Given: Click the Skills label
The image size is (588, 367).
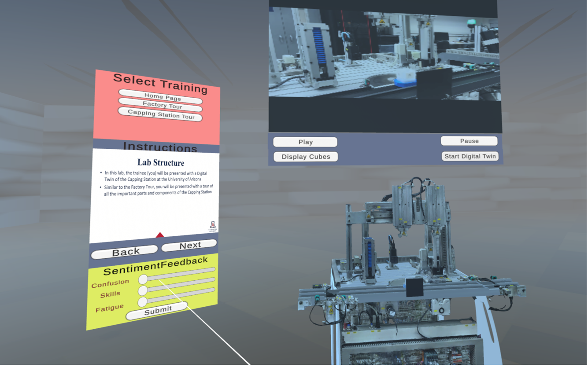Looking at the screenshot, I should 110,294.
